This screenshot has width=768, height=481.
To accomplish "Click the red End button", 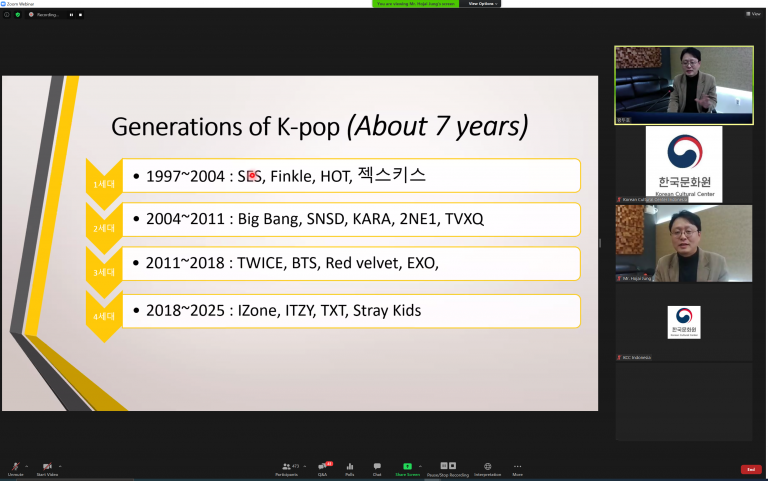I will [750, 469].
